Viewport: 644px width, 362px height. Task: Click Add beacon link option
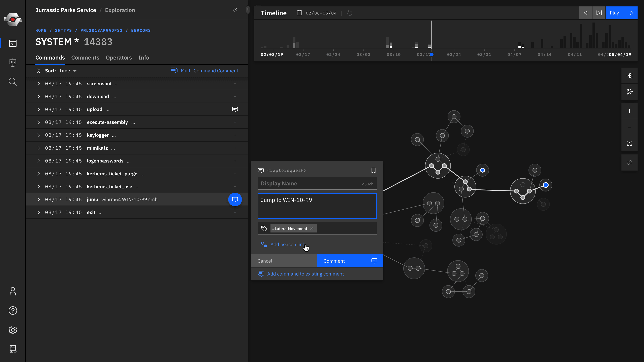(287, 244)
